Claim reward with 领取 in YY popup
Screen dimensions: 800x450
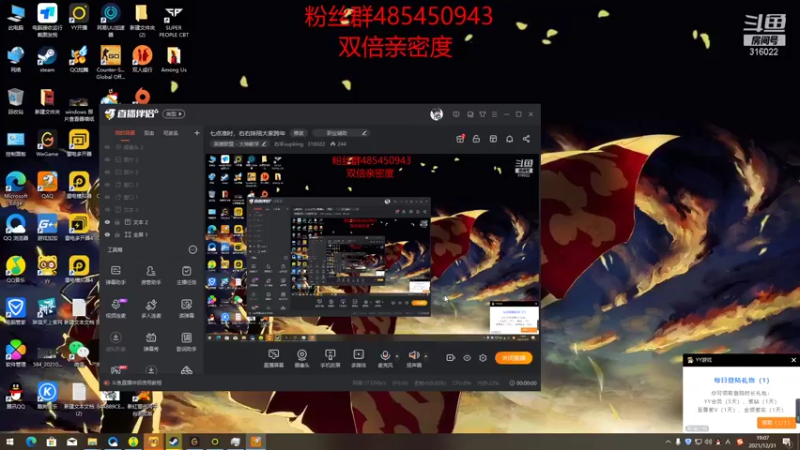pyautogui.click(x=775, y=422)
